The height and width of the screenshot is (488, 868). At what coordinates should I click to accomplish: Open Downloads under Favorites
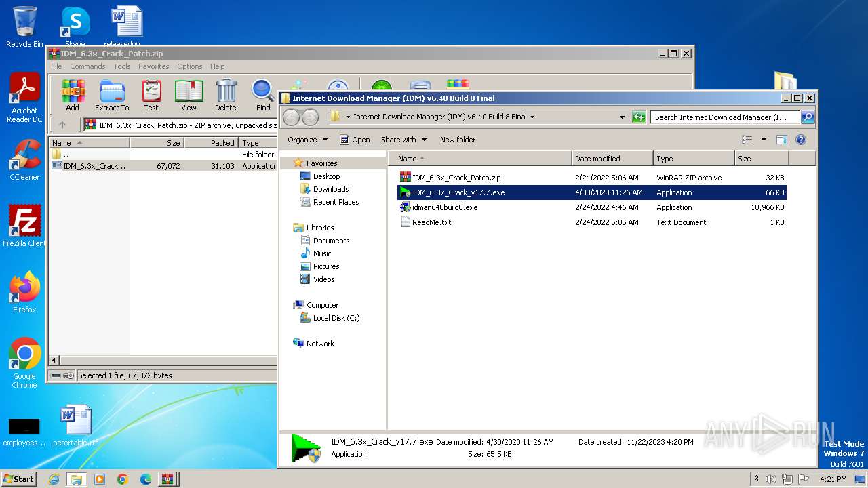pyautogui.click(x=331, y=189)
